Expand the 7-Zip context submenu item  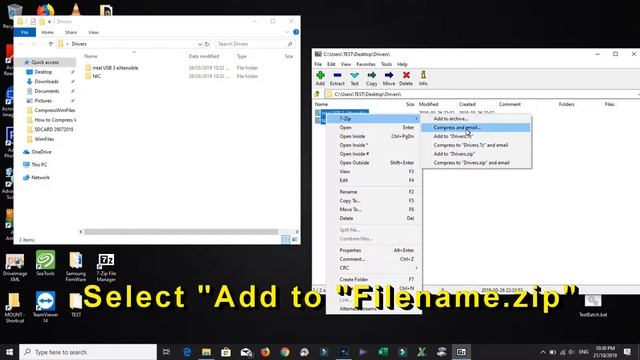point(374,119)
